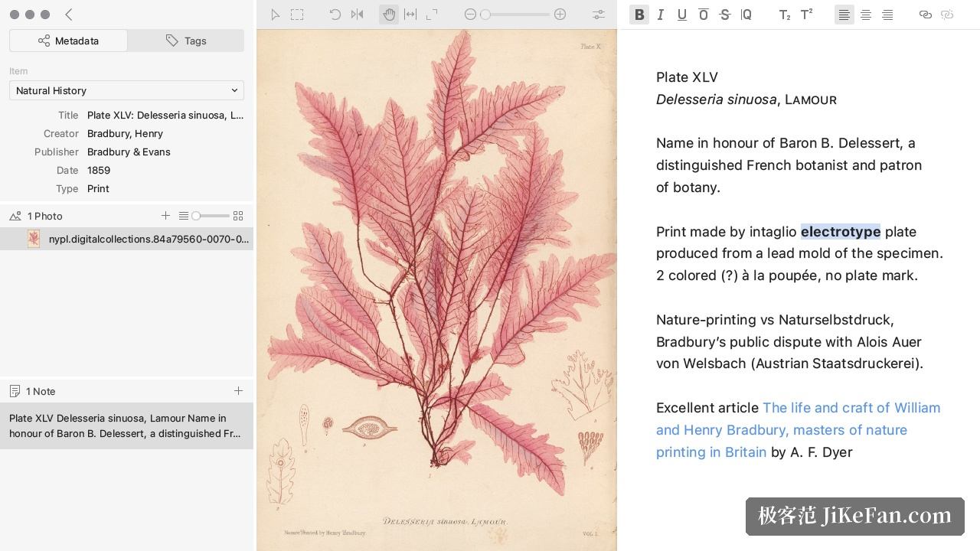The width and height of the screenshot is (980, 551).
Task: Click the mountain icon beside 1 Photo
Action: click(15, 216)
